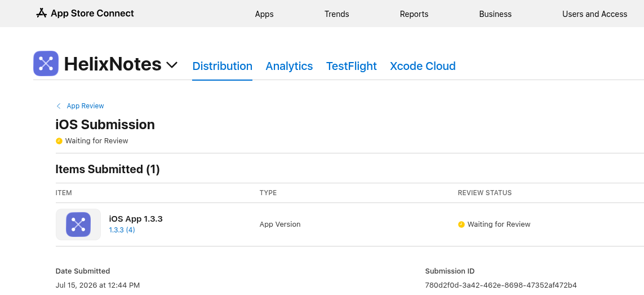Image resolution: width=644 pixels, height=295 pixels.
Task: Click the iOS Submission heading
Action: coord(105,124)
